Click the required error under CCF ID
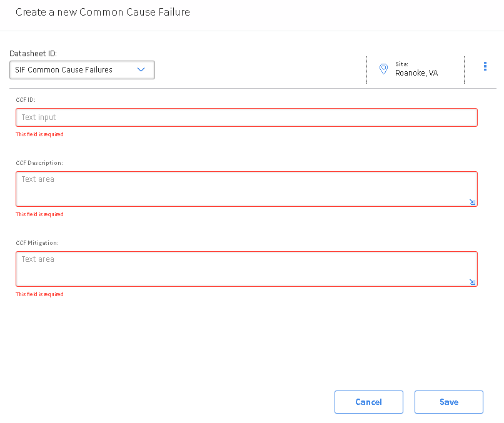This screenshot has width=504, height=423. click(x=39, y=134)
